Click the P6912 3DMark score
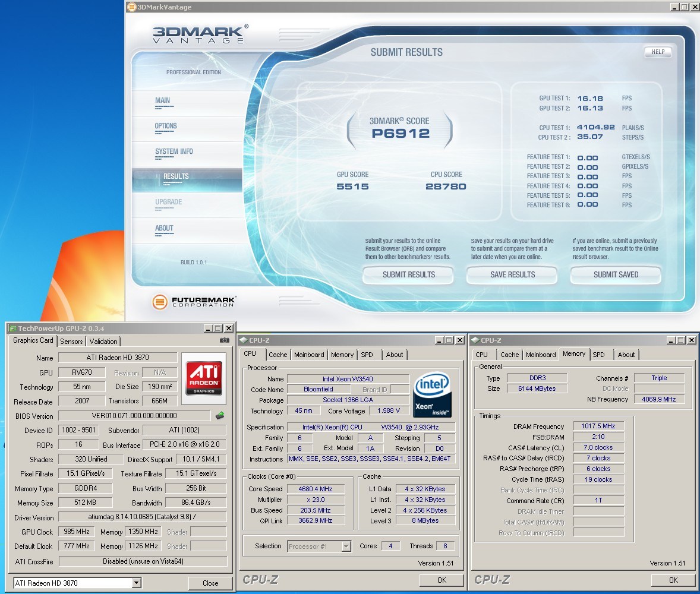Screen dimensions: 700x594 (401, 133)
